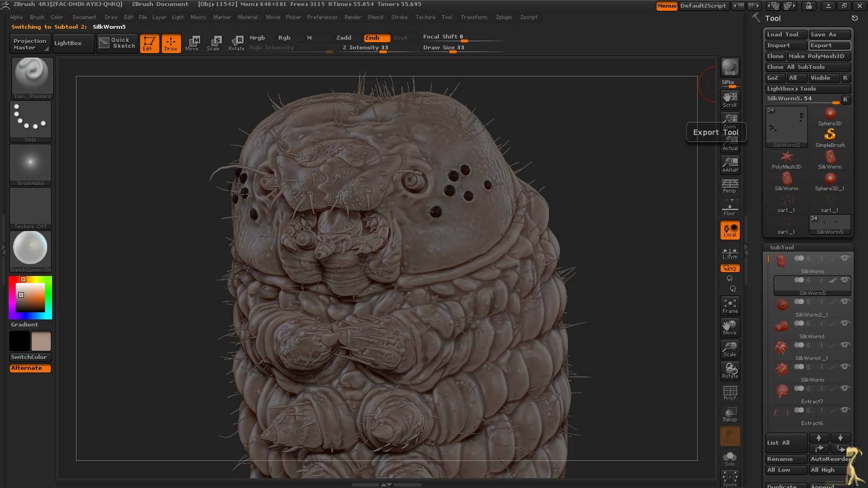Open the Zplugin menu
This screenshot has height=488, width=868.
pos(503,17)
